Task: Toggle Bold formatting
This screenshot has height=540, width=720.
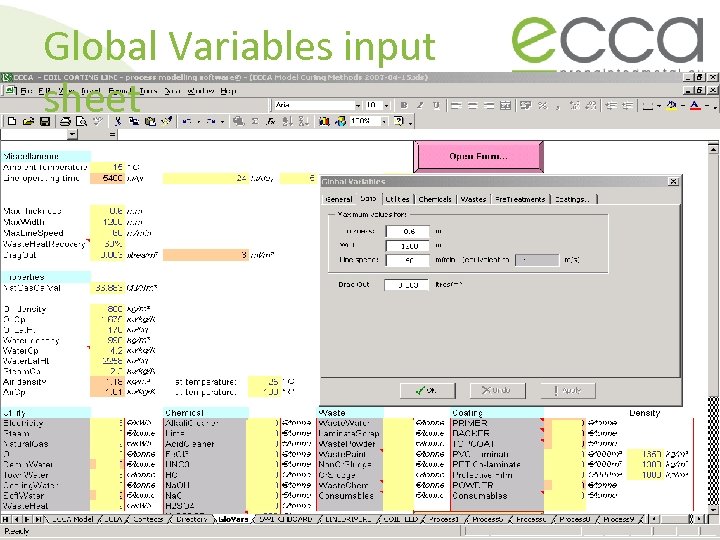Action: 404,106
